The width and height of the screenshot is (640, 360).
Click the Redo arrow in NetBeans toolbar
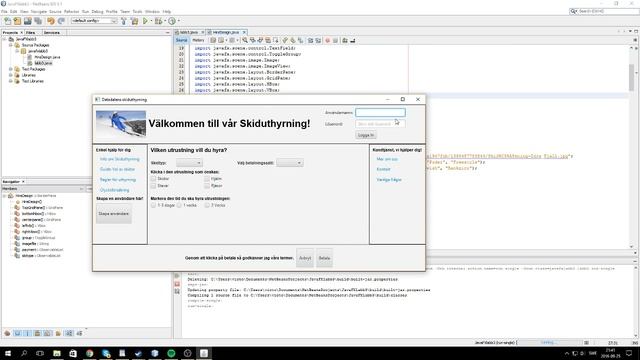(x=61, y=21)
